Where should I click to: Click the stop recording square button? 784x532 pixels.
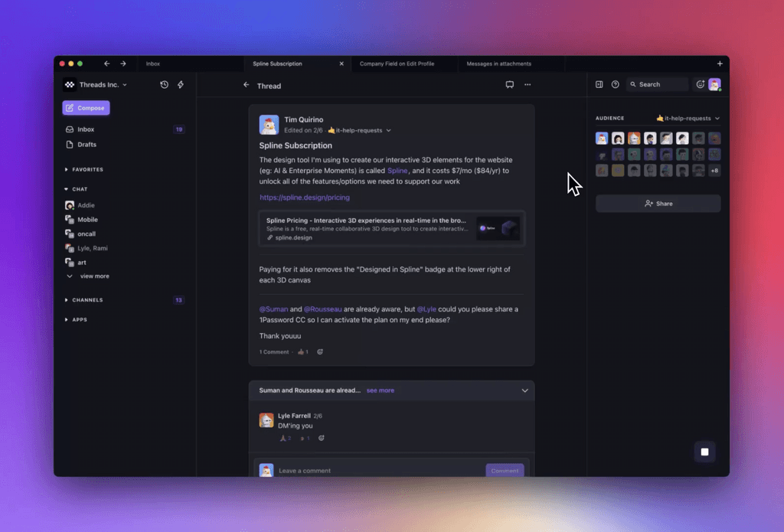704,452
